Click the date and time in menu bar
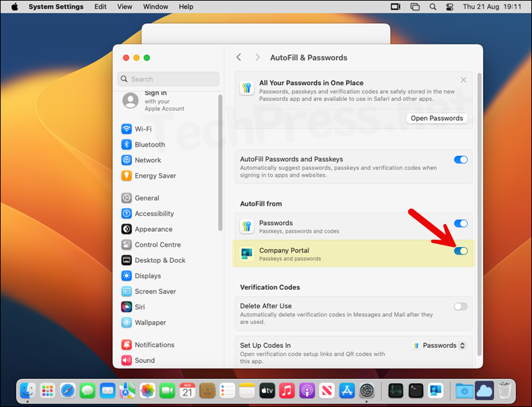This screenshot has height=407, width=532. click(x=492, y=7)
